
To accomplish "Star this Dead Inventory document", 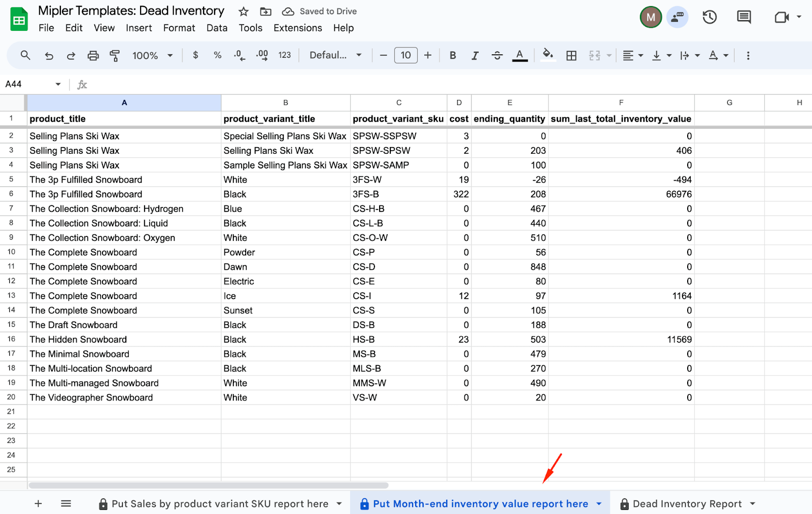I will [244, 12].
